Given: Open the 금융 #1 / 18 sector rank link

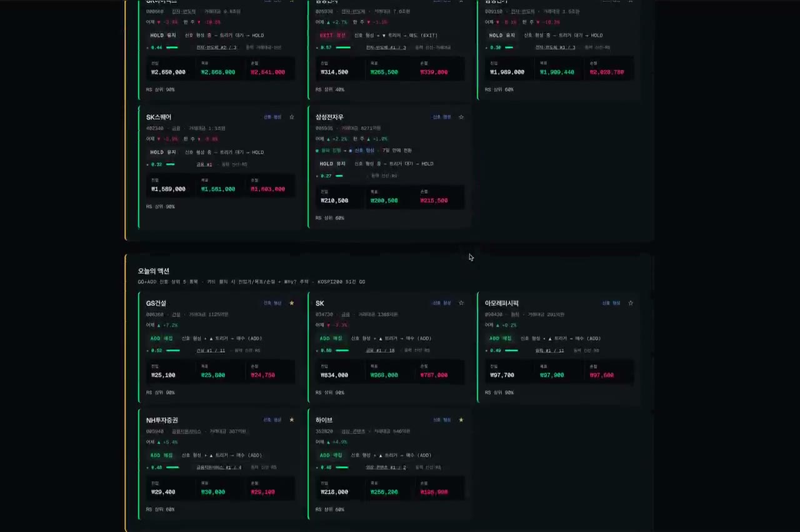Looking at the screenshot, I should pos(380,350).
